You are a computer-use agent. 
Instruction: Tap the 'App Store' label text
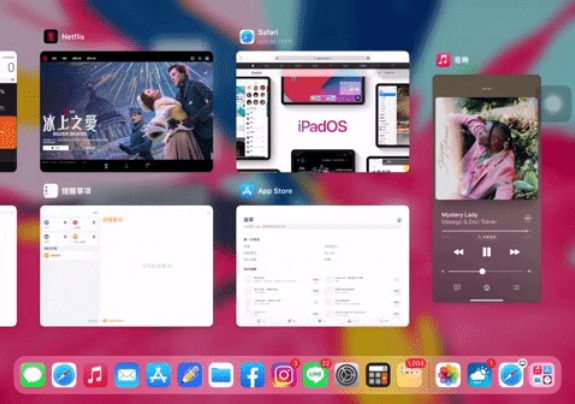tap(275, 191)
